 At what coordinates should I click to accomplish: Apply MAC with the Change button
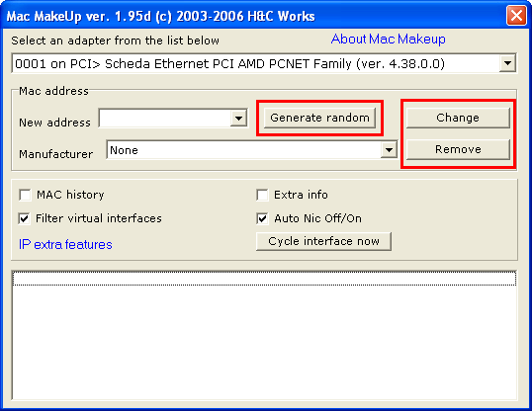(458, 118)
